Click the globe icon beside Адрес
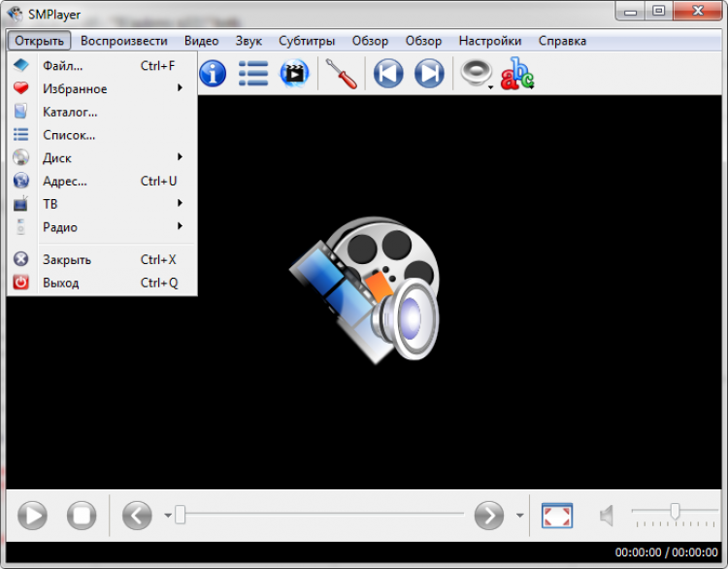 pos(21,181)
